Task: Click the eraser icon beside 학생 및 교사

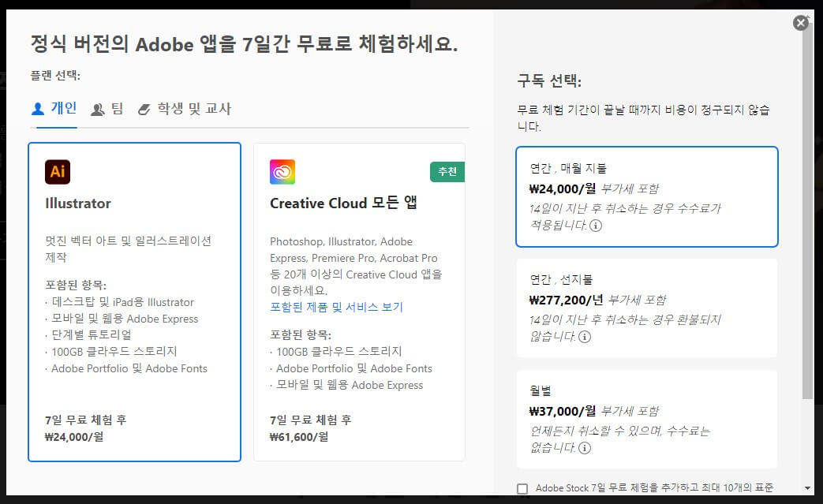Action: click(x=144, y=109)
